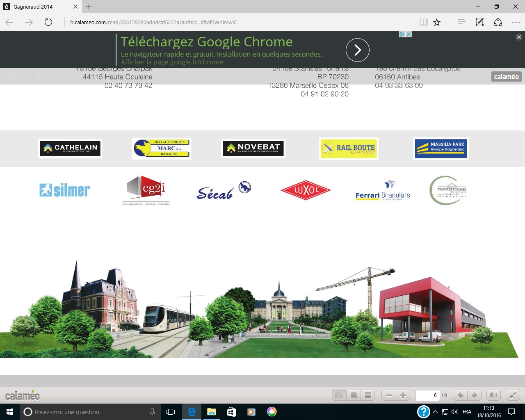
Task: Click the text BP 70230
Action: [x=333, y=77]
